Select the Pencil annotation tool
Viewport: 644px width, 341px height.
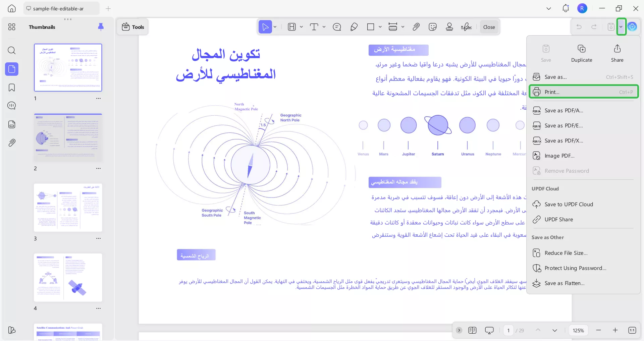tap(354, 27)
